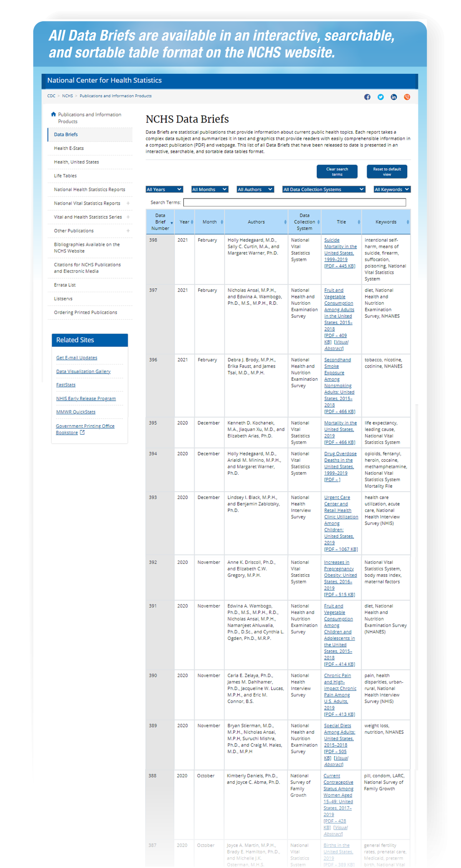Open the All Months dropdown
The width and height of the screenshot is (461, 868).
tap(210, 189)
